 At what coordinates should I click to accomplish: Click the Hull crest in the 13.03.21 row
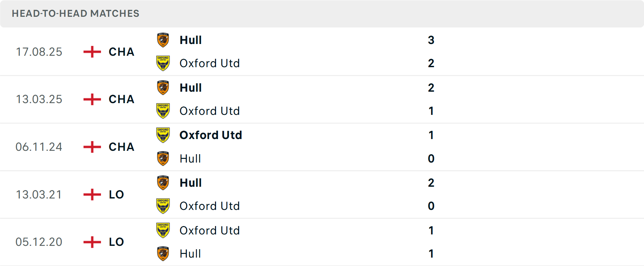tap(163, 183)
